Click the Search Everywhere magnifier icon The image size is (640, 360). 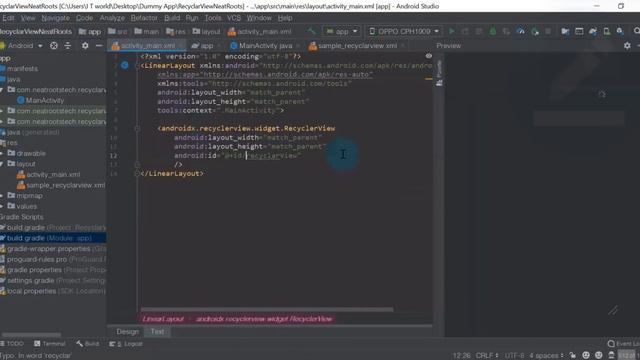tap(636, 31)
